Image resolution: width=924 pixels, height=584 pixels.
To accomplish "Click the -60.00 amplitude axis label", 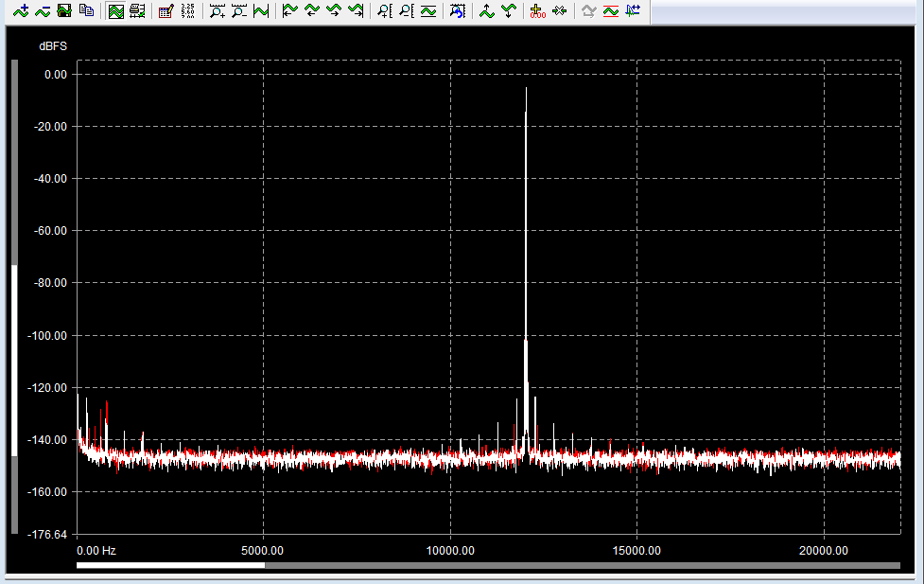I will 50,231.
